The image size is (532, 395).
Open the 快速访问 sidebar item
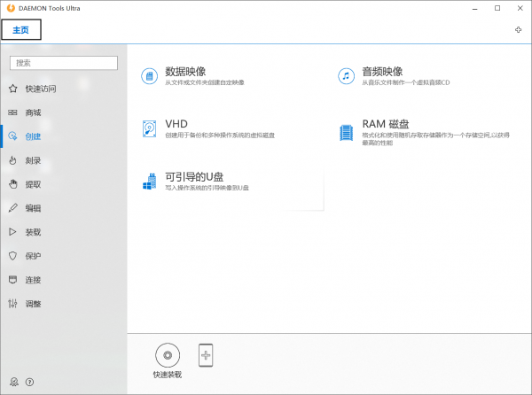41,89
